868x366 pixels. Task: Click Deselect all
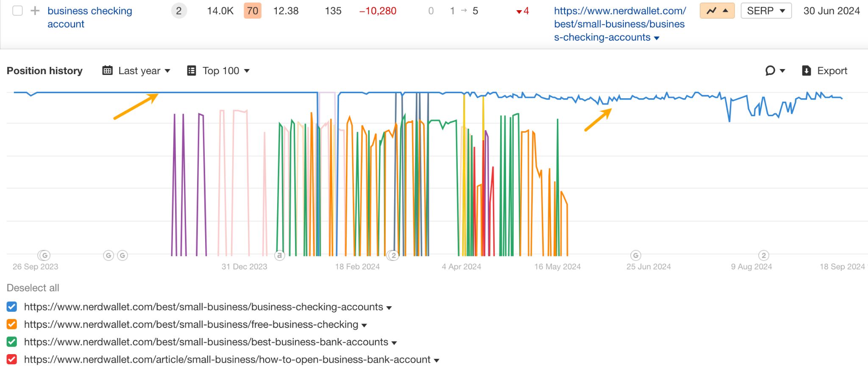click(33, 288)
